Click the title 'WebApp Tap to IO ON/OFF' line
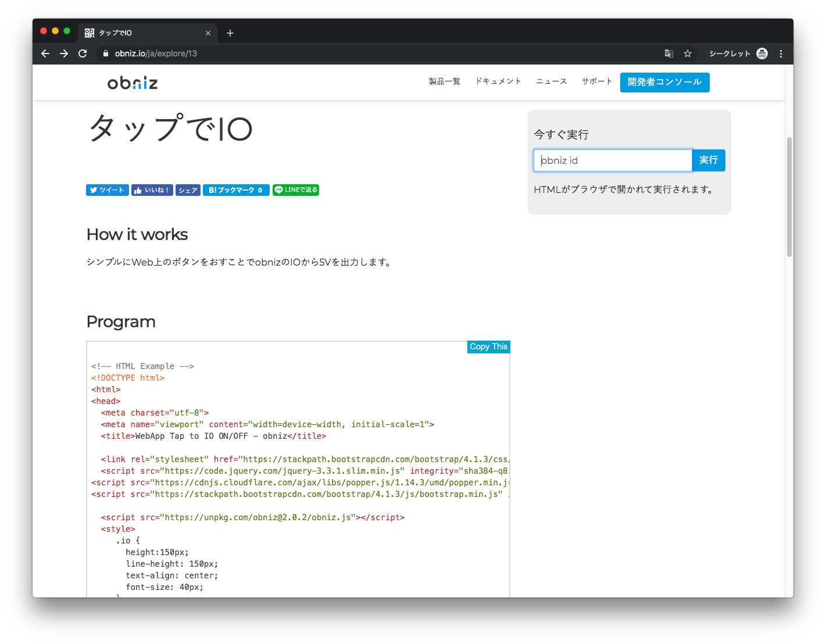 (x=213, y=436)
